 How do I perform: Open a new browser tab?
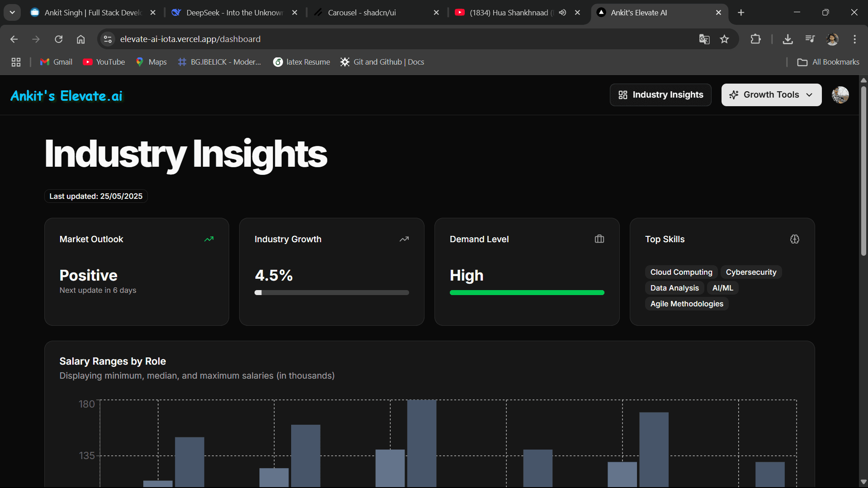[x=741, y=13]
